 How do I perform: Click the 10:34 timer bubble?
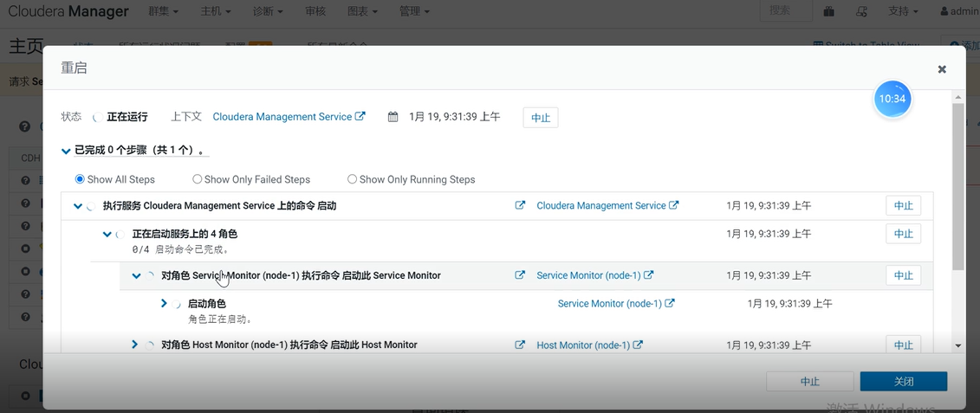pyautogui.click(x=892, y=99)
